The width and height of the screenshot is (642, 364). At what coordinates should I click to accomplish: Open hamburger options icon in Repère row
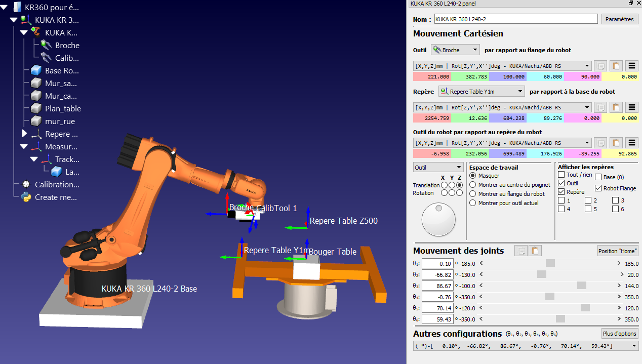click(631, 107)
